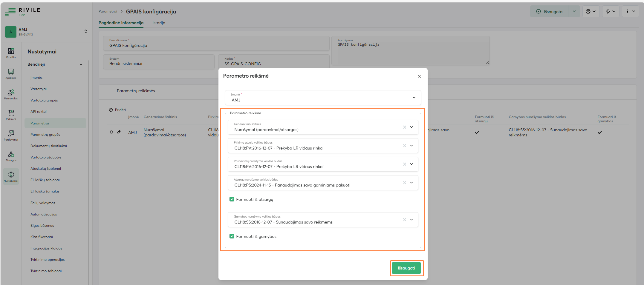Open the Pardavimai sales module icon

point(11,135)
